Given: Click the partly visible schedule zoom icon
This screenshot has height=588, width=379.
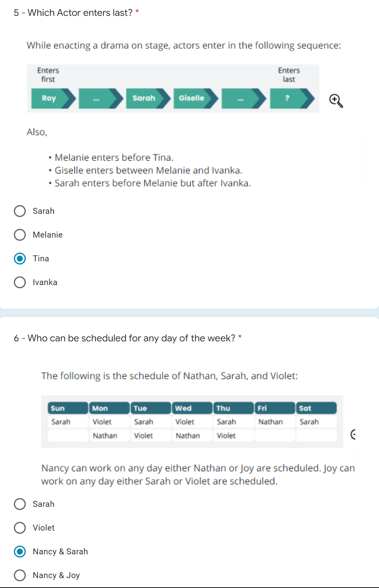Looking at the screenshot, I should pos(353,434).
